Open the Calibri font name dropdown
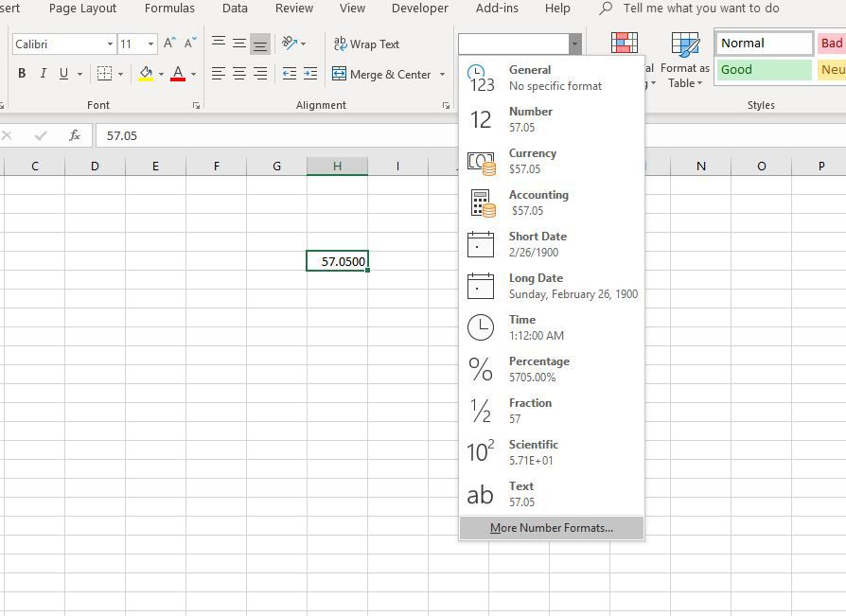Screen dimensions: 846x616 tap(109, 44)
